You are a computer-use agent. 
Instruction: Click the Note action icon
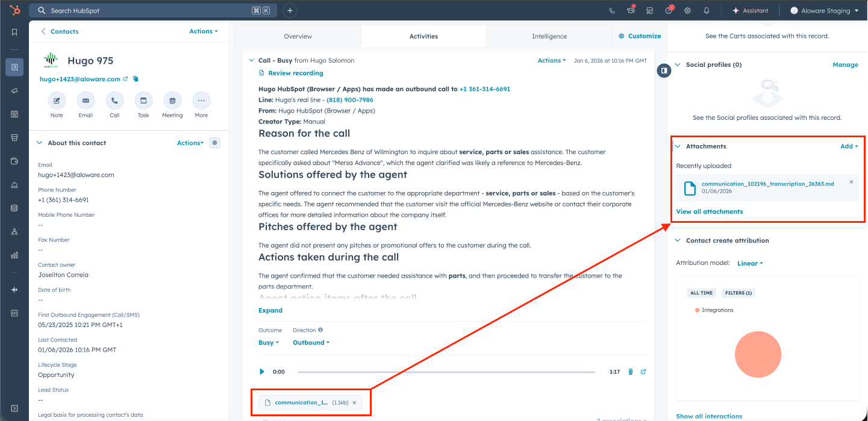(57, 101)
